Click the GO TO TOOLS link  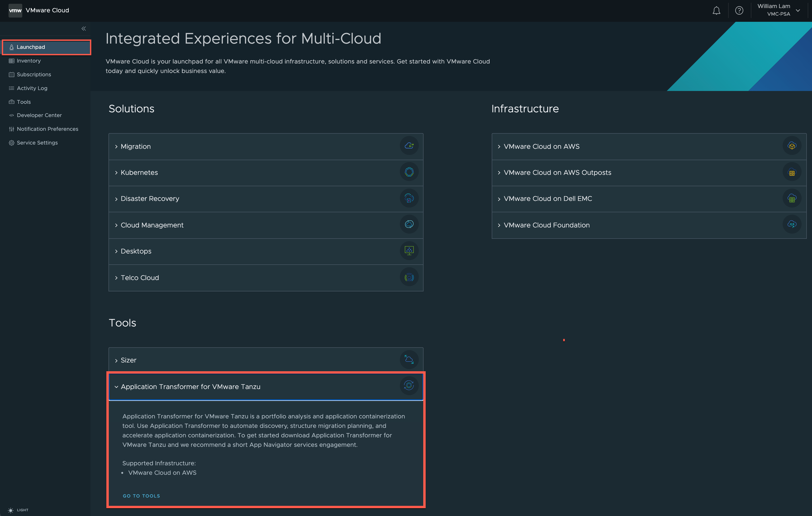[141, 495]
